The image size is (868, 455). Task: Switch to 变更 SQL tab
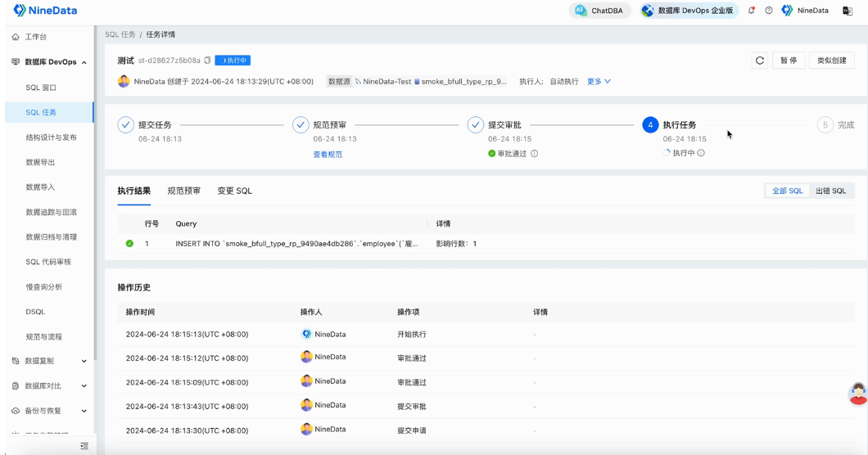point(235,191)
